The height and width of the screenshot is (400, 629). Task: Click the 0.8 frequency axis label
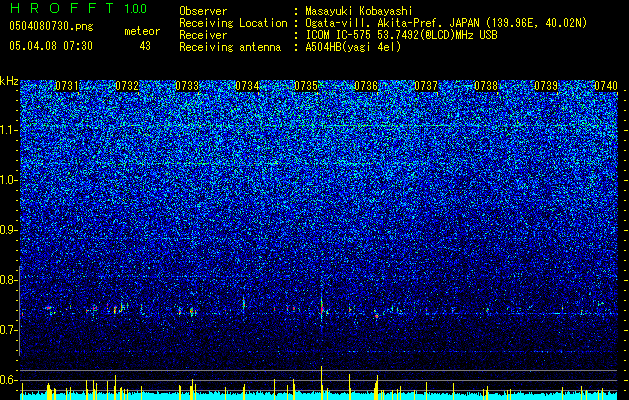point(8,280)
